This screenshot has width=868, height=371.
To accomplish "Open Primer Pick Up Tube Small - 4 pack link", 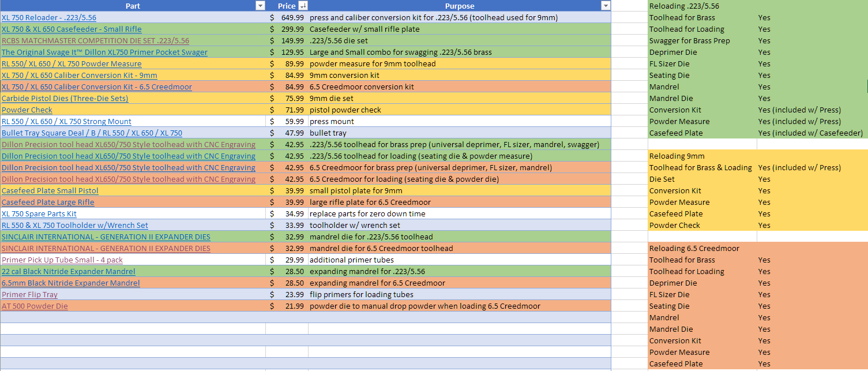I will [x=62, y=260].
